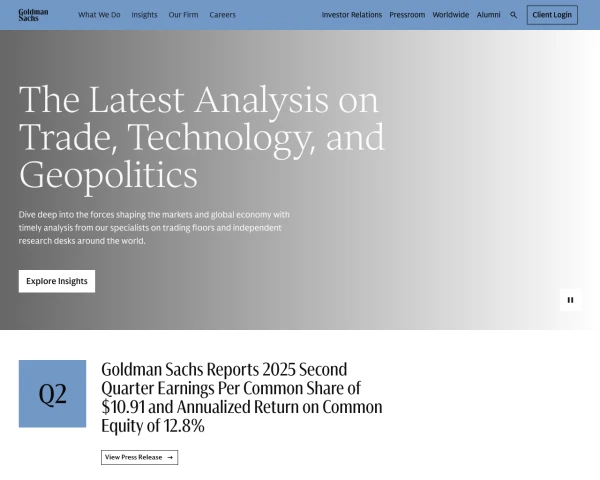Click the Client Login button
Screen dimensions: 600x480
(552, 15)
